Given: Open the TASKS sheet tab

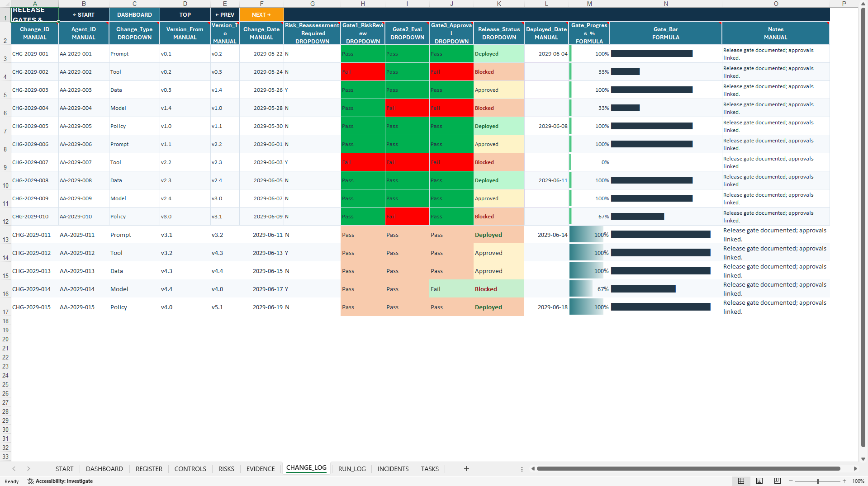Looking at the screenshot, I should click(x=430, y=469).
